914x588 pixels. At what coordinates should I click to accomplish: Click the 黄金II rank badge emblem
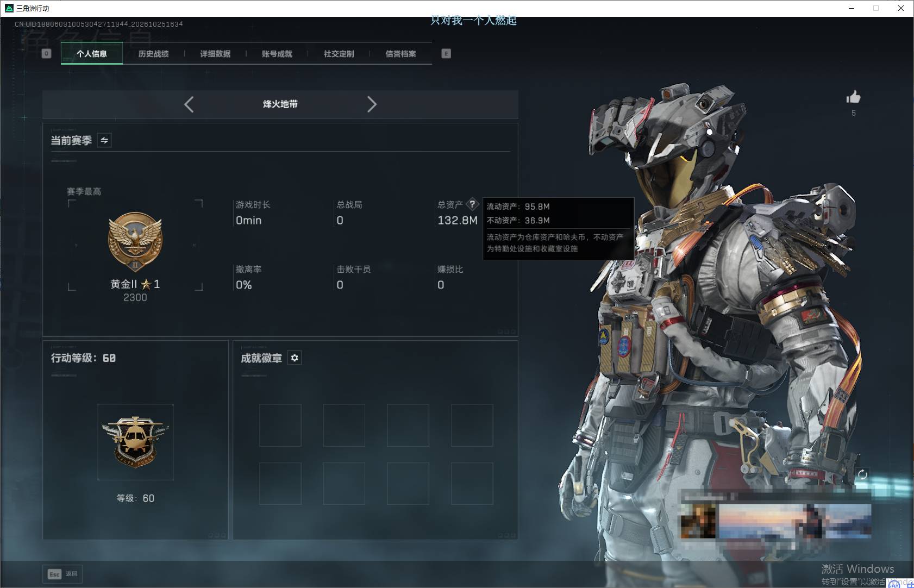pyautogui.click(x=135, y=242)
